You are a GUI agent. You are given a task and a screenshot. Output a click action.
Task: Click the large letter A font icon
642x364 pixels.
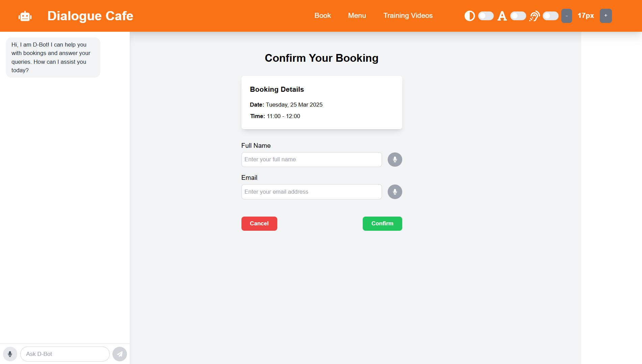coord(502,16)
